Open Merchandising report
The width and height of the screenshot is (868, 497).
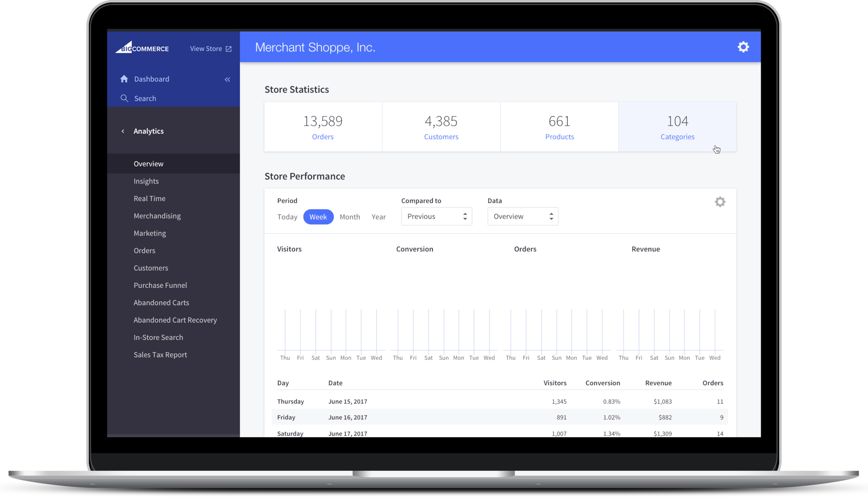pos(157,216)
